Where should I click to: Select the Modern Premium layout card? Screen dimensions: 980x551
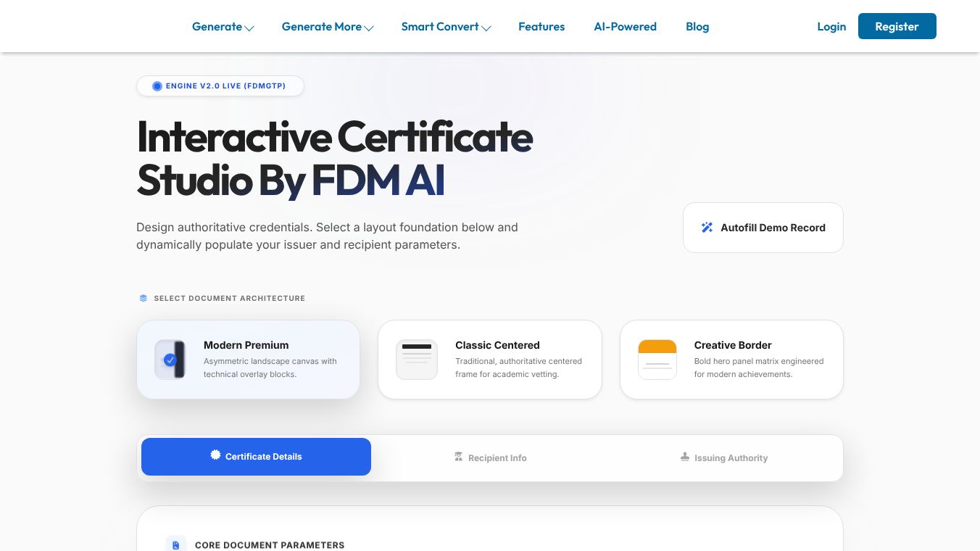pos(248,360)
